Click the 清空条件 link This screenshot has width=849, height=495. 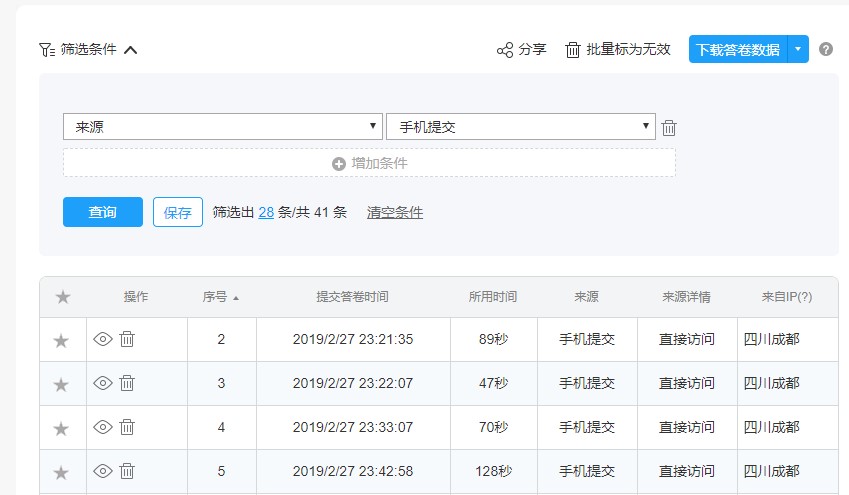coord(394,212)
